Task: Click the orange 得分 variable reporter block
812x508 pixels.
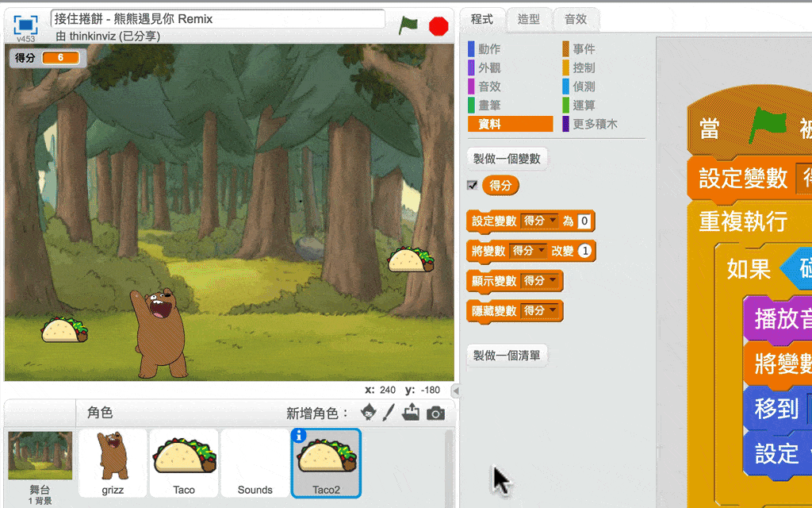Action: [x=500, y=185]
